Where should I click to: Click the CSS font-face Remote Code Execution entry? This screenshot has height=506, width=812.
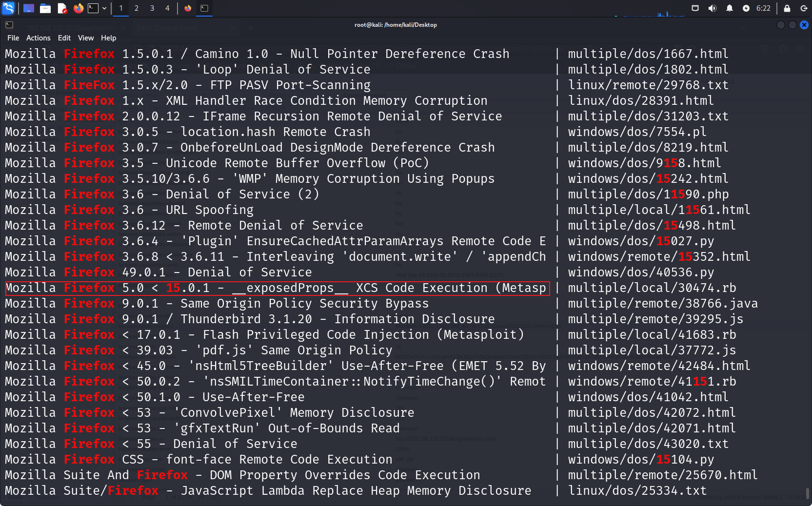(x=198, y=459)
